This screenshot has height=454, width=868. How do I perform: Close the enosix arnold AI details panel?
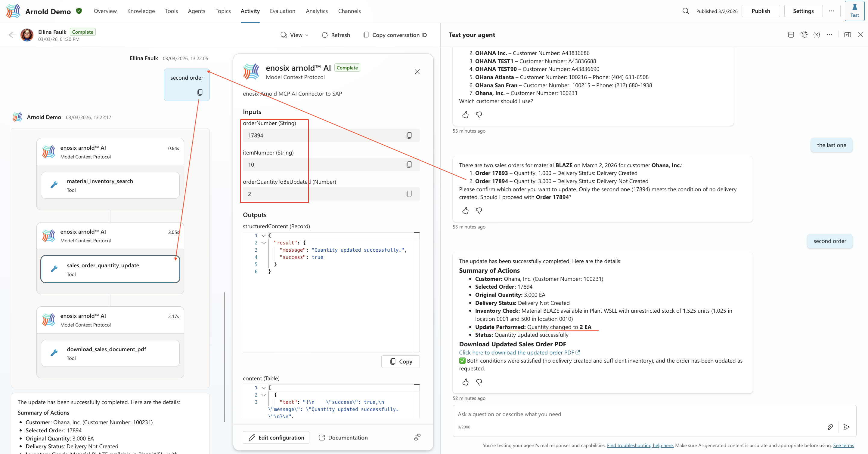(x=417, y=72)
